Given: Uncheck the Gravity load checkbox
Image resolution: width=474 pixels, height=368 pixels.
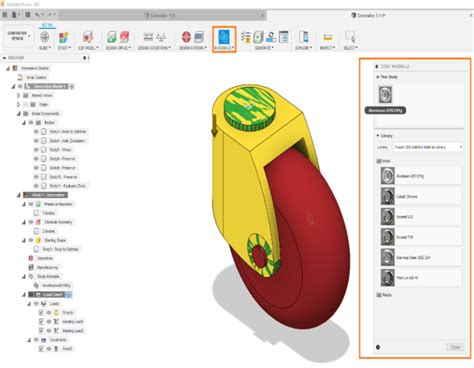Looking at the screenshot, I should [41, 313].
